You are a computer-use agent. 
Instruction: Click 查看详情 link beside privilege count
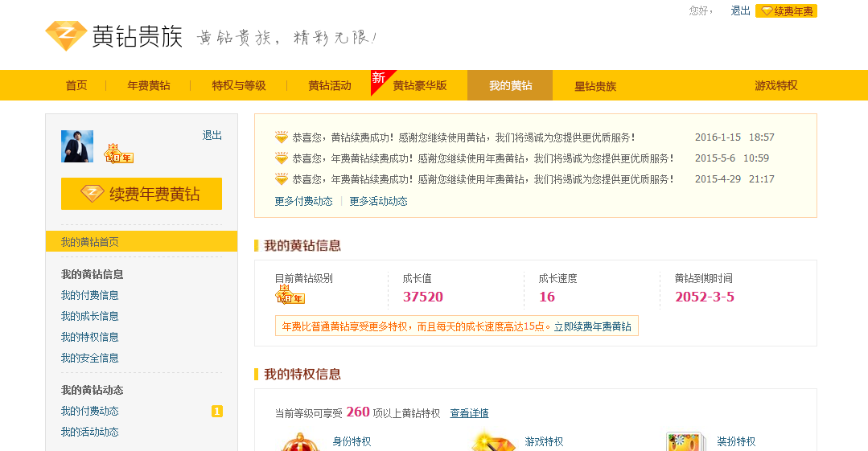[x=470, y=413]
